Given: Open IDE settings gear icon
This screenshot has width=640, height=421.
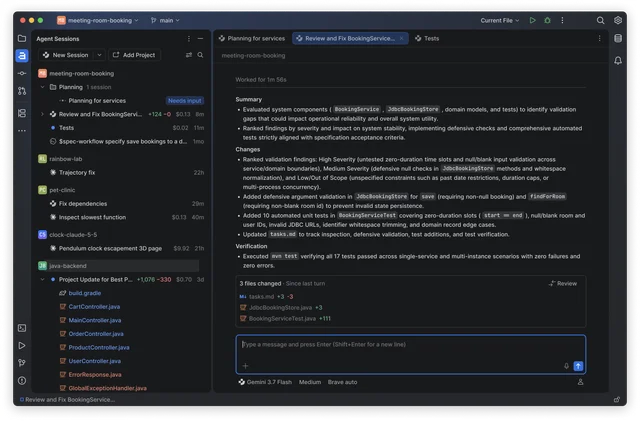Looking at the screenshot, I should (618, 20).
